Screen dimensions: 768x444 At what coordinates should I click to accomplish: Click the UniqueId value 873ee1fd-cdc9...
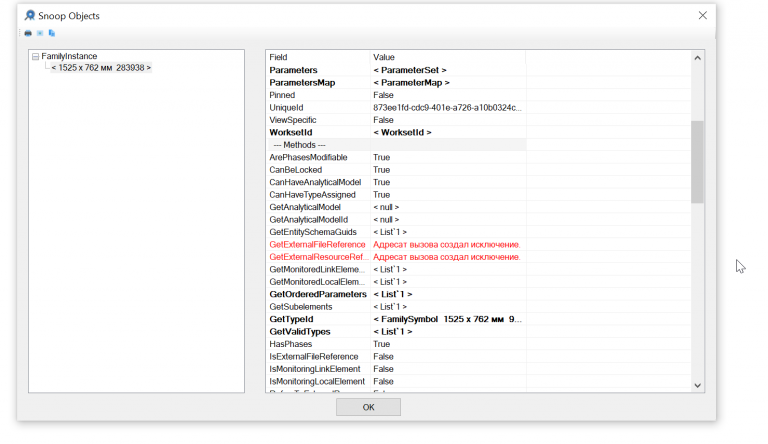click(447, 108)
